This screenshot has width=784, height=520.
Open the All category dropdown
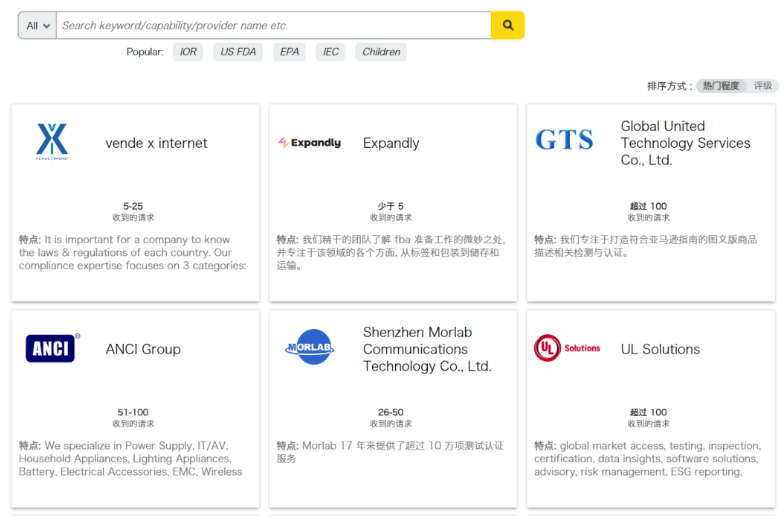coord(38,25)
